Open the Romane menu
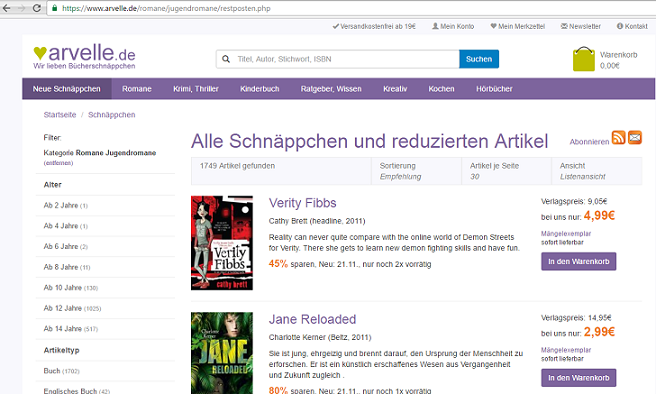 click(x=137, y=89)
